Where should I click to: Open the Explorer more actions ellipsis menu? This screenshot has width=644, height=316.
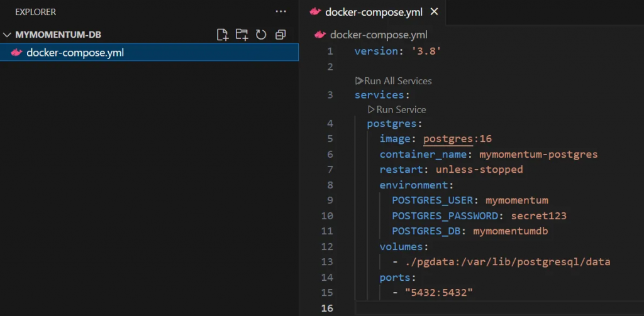pyautogui.click(x=281, y=12)
